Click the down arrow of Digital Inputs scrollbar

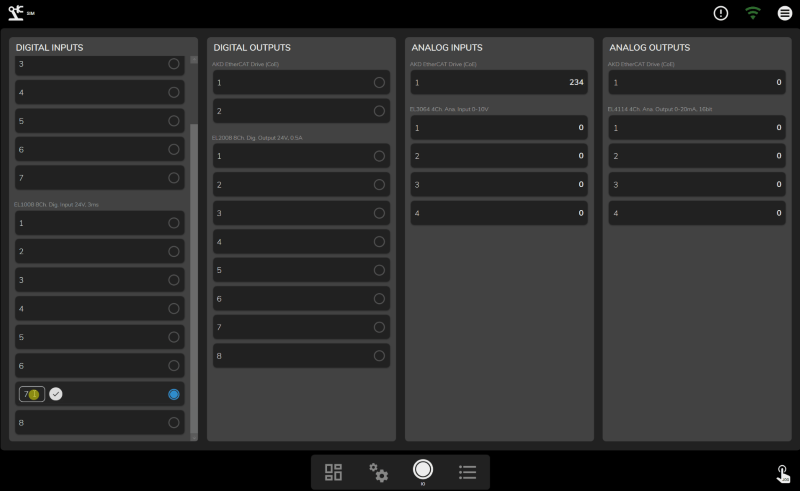click(x=194, y=437)
